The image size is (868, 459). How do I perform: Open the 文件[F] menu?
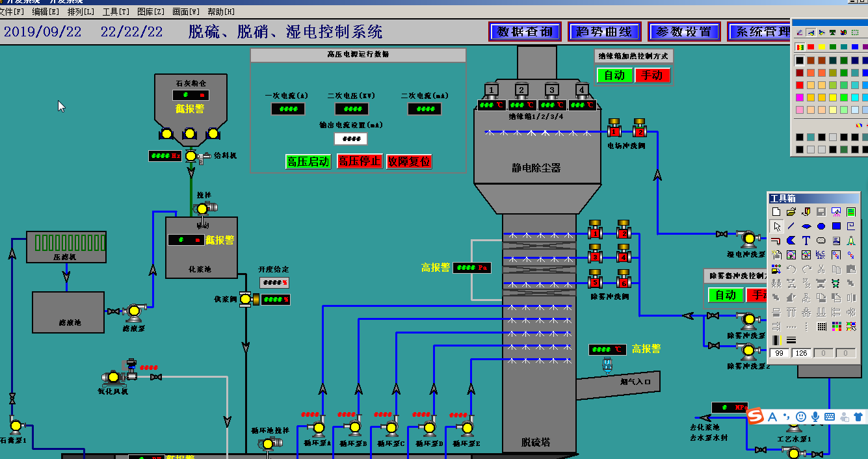tap(12, 12)
